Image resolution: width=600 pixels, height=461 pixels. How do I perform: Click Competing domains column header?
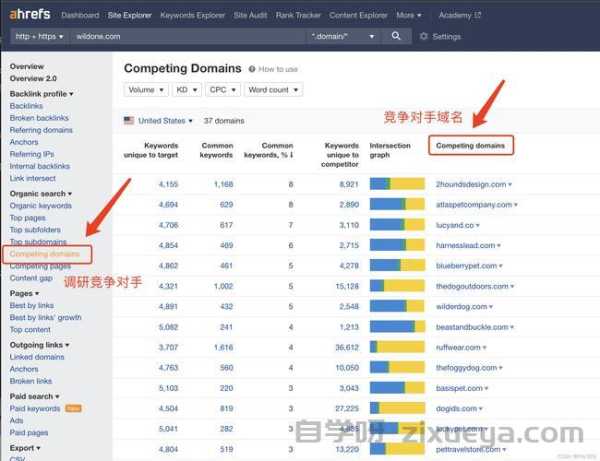[x=470, y=145]
